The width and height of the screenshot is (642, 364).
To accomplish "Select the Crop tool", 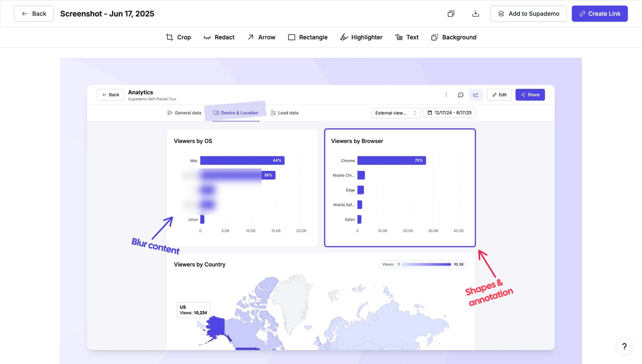I will (x=178, y=37).
